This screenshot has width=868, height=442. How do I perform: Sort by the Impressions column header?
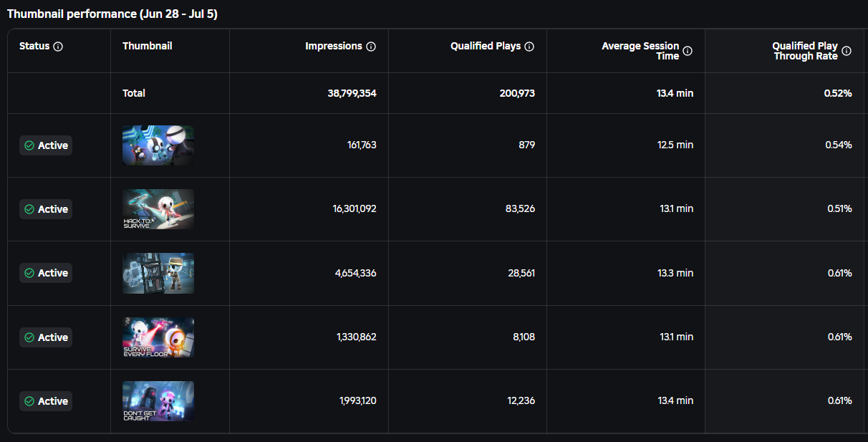pos(334,46)
